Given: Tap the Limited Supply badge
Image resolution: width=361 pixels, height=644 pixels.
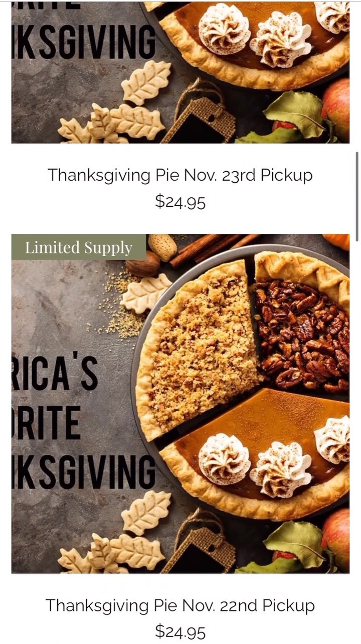Looking at the screenshot, I should tap(79, 247).
